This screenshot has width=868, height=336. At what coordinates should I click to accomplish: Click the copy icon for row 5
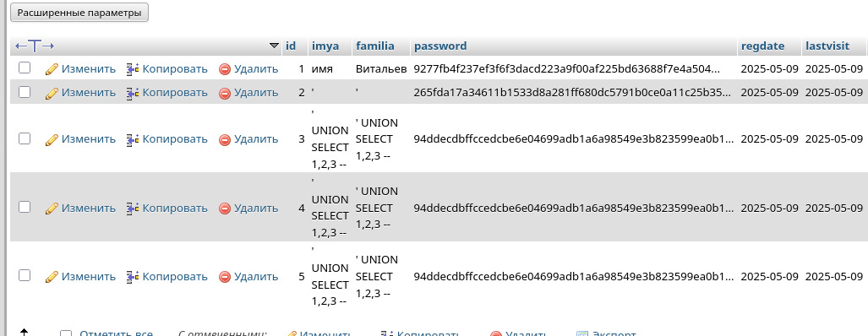point(133,276)
